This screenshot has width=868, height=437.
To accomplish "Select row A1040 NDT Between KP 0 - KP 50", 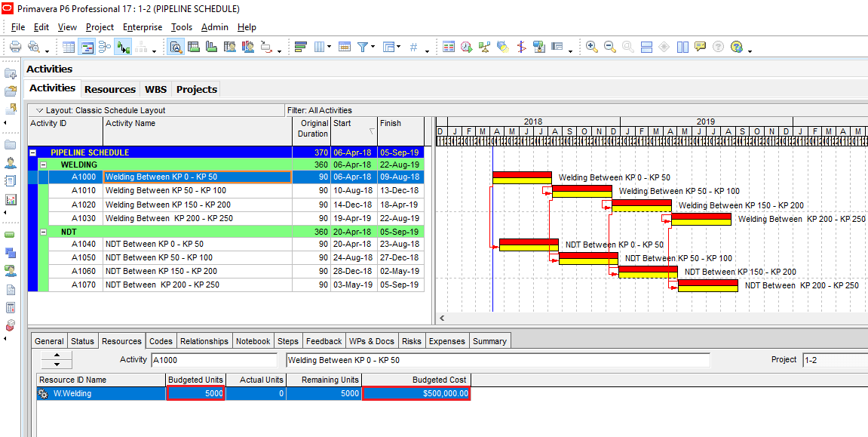I will [x=236, y=245].
